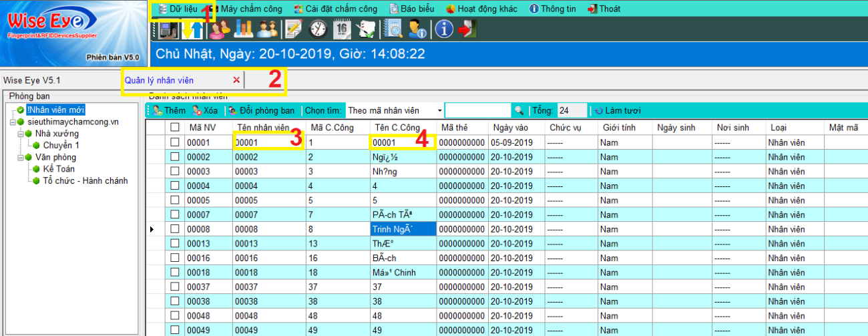Select Kế Toán in department tree
The height and width of the screenshot is (336, 868).
59,170
